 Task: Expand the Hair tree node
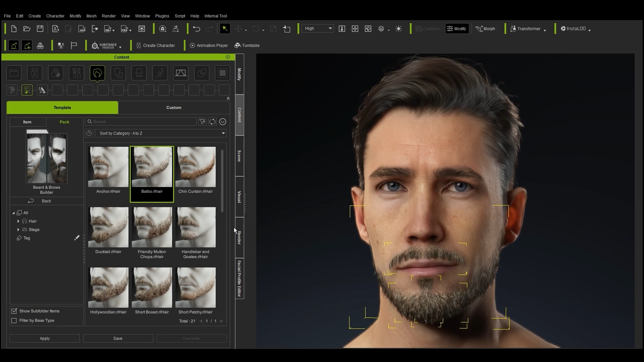tap(18, 221)
